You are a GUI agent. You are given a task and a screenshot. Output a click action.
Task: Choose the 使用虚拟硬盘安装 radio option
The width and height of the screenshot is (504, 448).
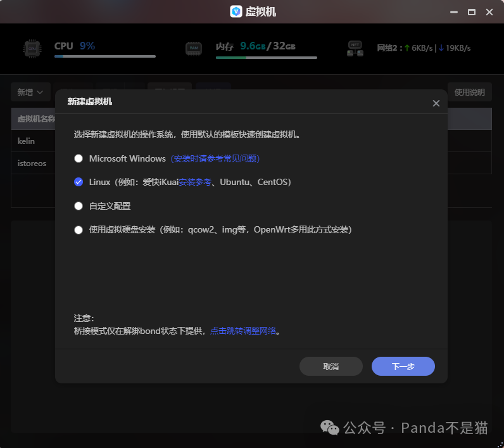coord(79,230)
